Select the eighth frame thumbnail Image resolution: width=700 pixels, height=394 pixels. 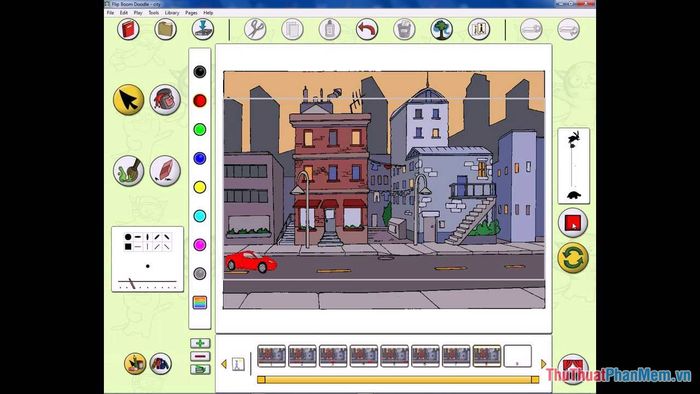click(487, 356)
